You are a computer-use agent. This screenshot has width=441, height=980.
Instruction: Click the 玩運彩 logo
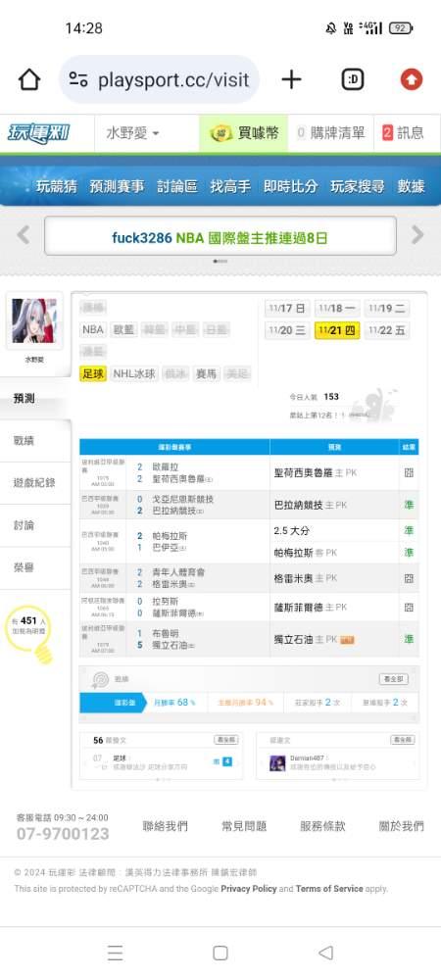(x=39, y=133)
